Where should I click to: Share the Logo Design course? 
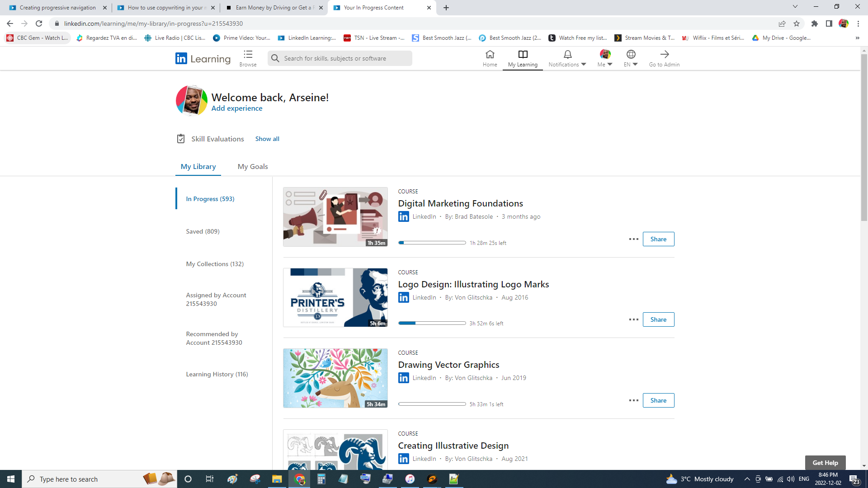(x=658, y=319)
